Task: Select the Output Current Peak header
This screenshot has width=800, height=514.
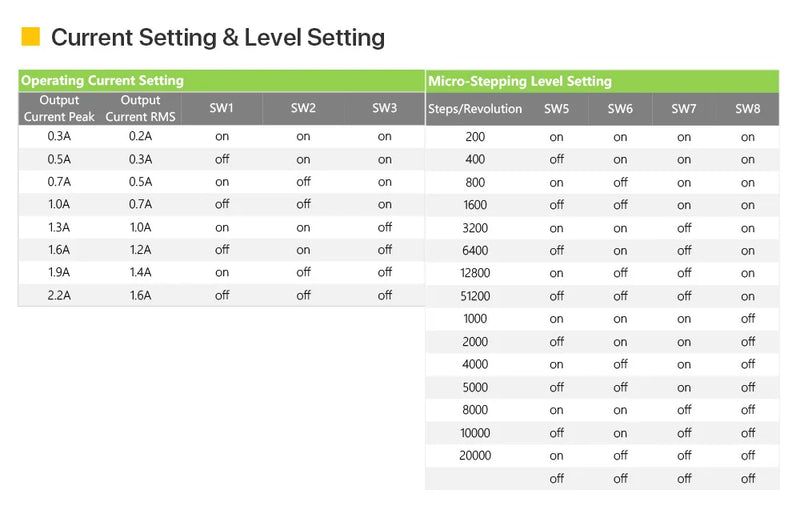Action: 59,108
